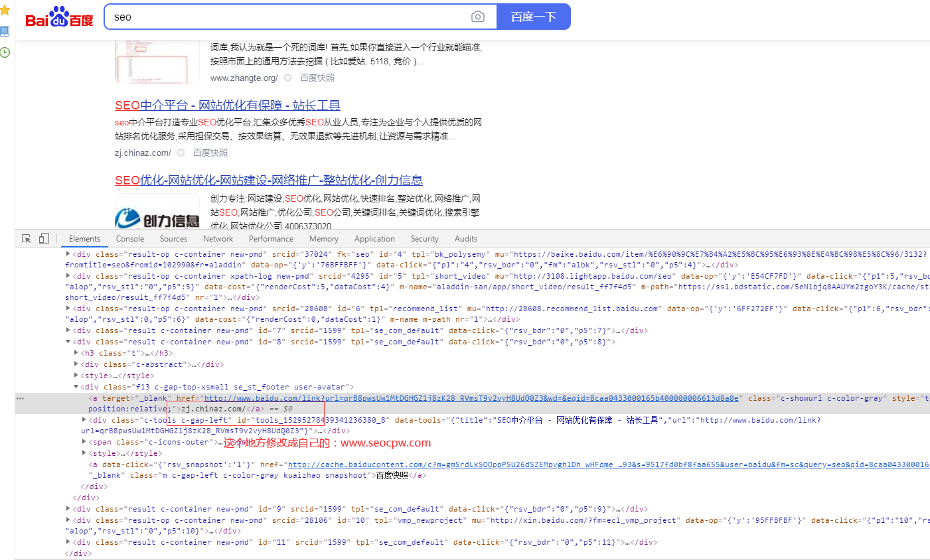
Task: Switch to the Elements tab
Action: pyautogui.click(x=84, y=239)
